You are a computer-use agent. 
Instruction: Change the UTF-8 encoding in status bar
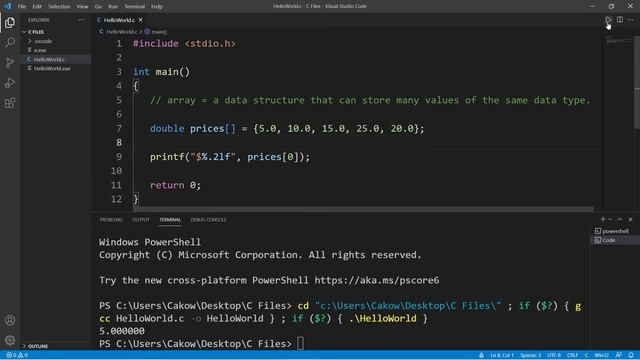pos(554,355)
